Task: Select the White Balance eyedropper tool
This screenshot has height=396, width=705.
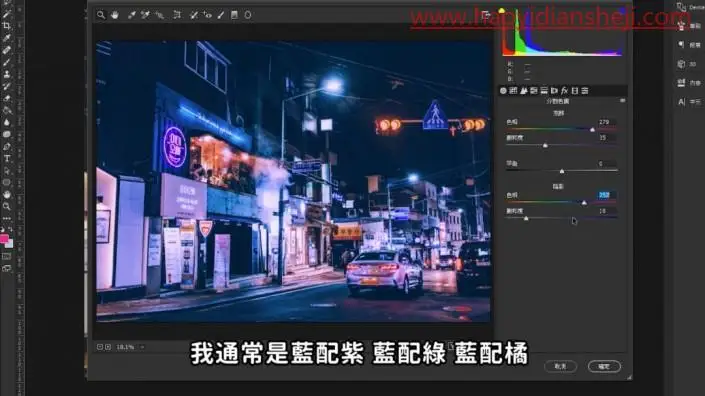Action: 131,15
